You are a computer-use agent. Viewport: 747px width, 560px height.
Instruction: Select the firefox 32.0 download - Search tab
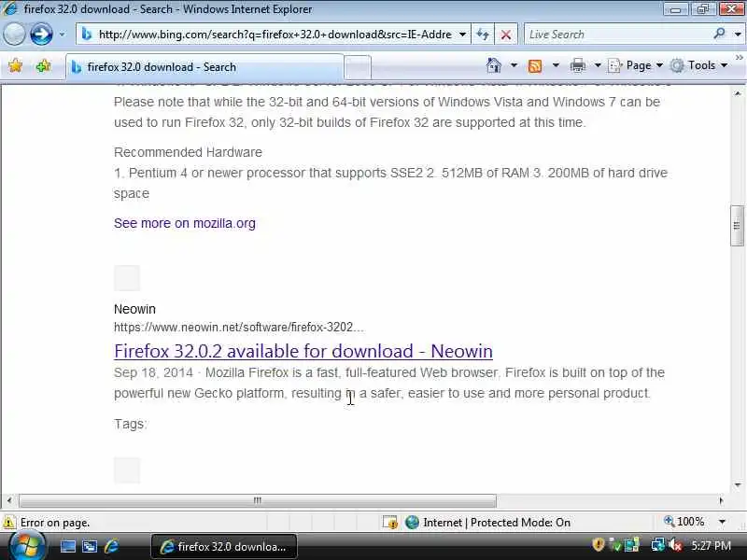pyautogui.click(x=204, y=67)
